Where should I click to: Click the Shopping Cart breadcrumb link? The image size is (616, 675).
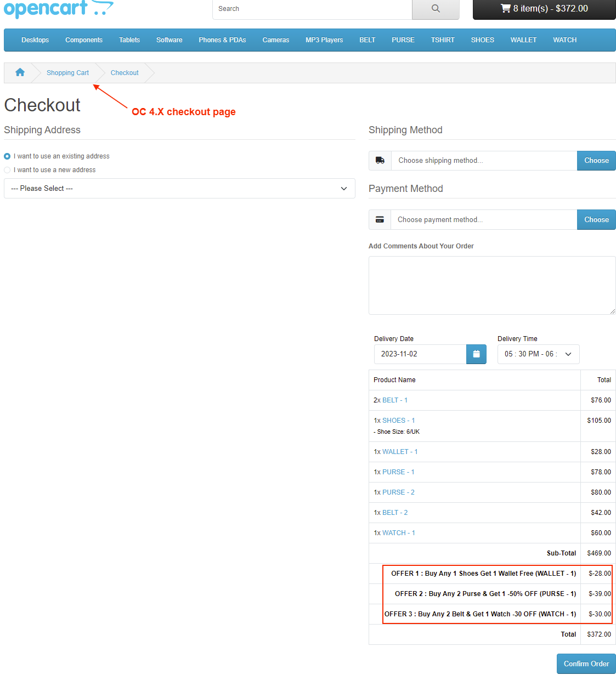point(67,73)
